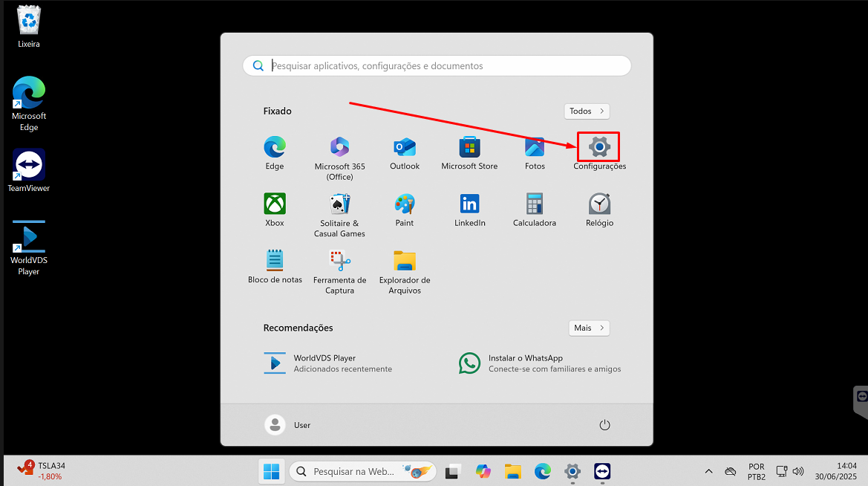This screenshot has width=868, height=486.
Task: Open Edge from the taskbar
Action: pos(543,472)
